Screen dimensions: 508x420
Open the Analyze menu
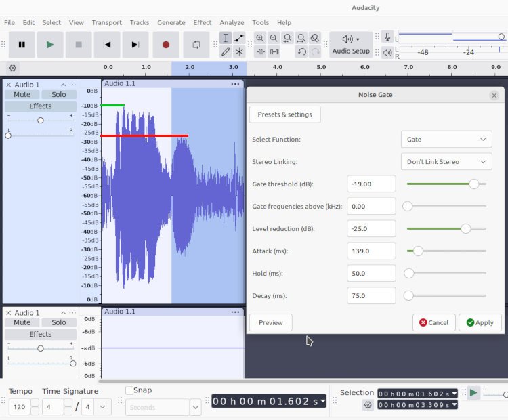(232, 22)
